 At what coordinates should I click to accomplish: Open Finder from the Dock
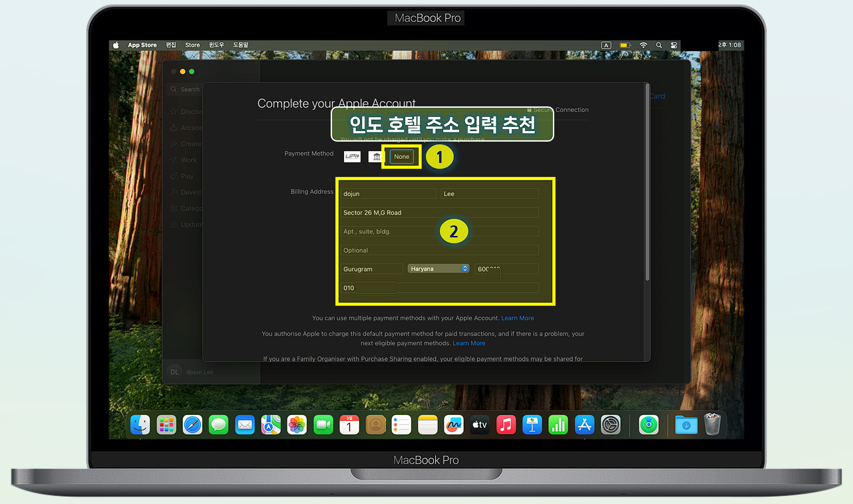[140, 424]
